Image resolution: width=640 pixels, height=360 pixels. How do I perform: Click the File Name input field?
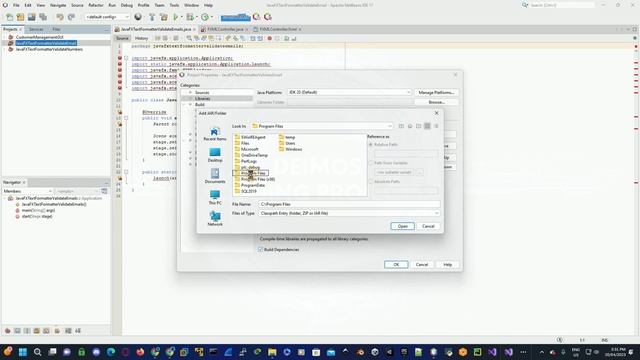click(x=349, y=204)
